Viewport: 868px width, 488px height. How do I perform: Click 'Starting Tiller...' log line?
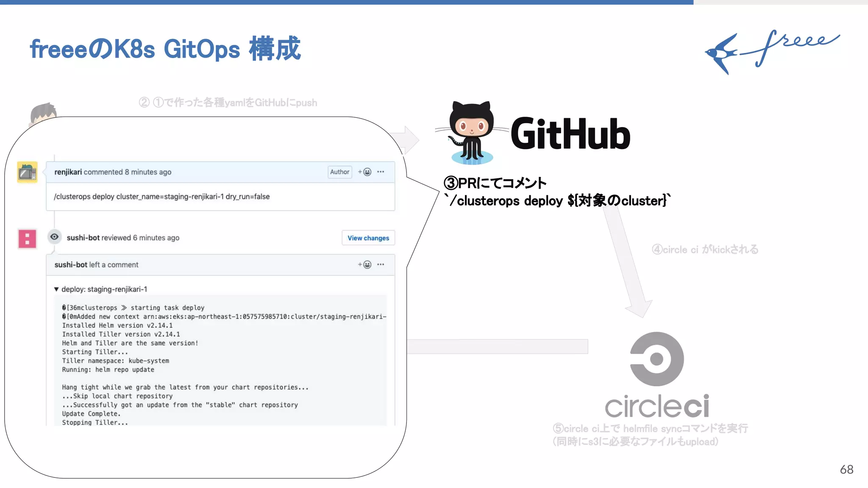[x=95, y=352]
